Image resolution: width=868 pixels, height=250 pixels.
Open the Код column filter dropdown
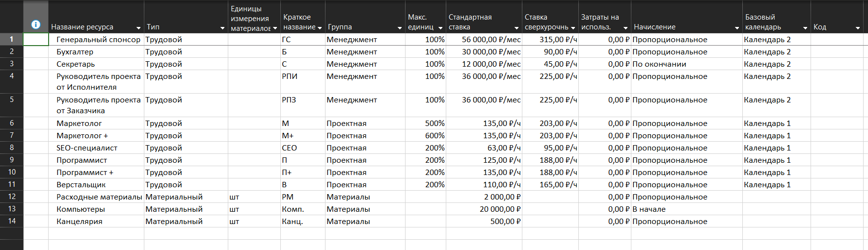coord(858,28)
